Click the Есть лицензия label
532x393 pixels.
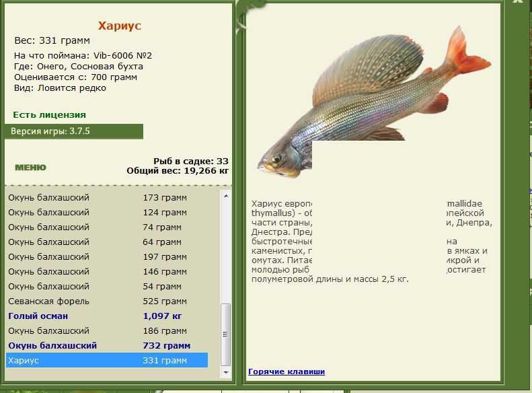(50, 114)
